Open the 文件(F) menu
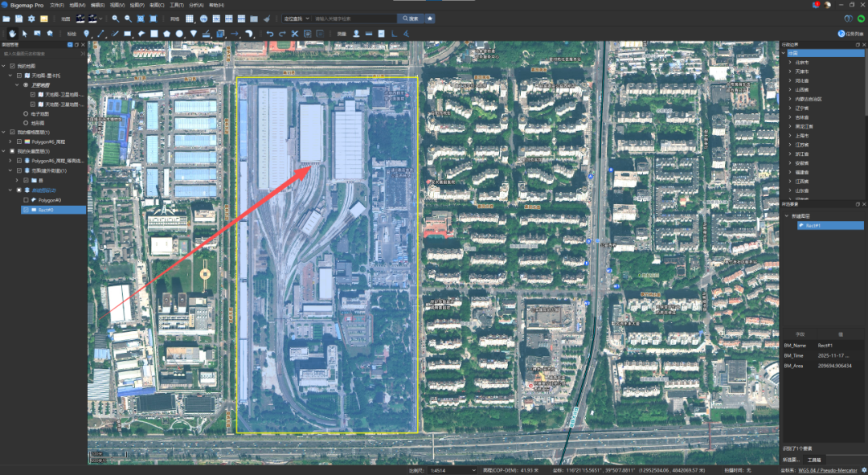 click(x=57, y=5)
